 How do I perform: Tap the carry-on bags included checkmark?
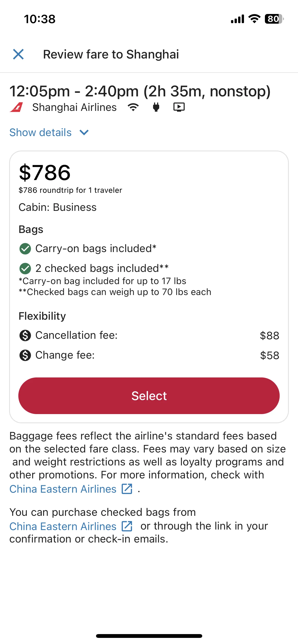click(25, 248)
